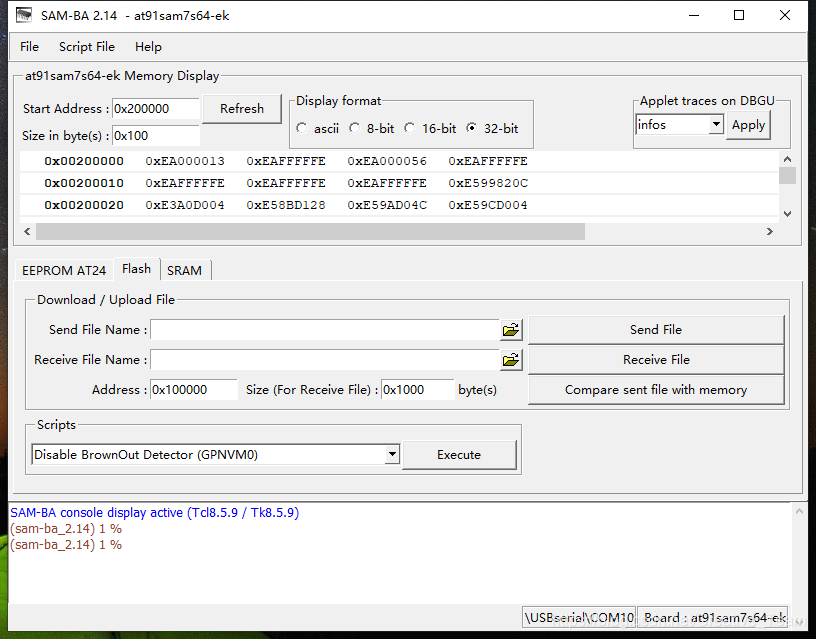816x639 pixels.
Task: Focus the Size (For Receive File) field
Action: 418,390
